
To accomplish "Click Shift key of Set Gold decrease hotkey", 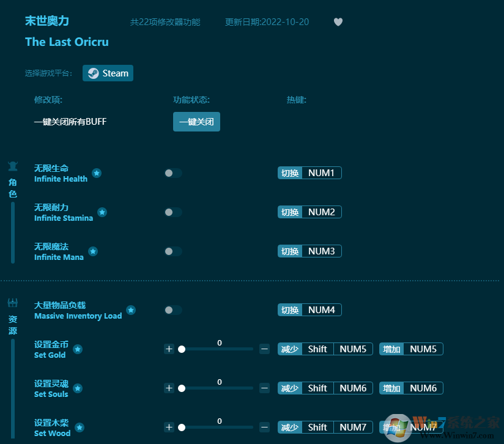I will point(317,349).
